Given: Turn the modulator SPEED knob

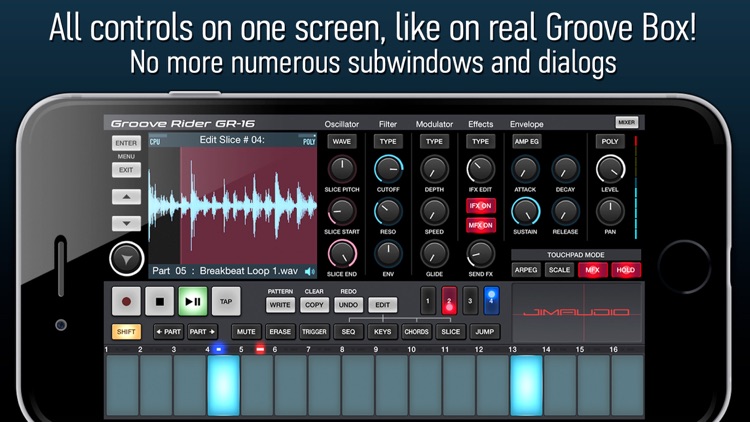Looking at the screenshot, I should tap(434, 211).
